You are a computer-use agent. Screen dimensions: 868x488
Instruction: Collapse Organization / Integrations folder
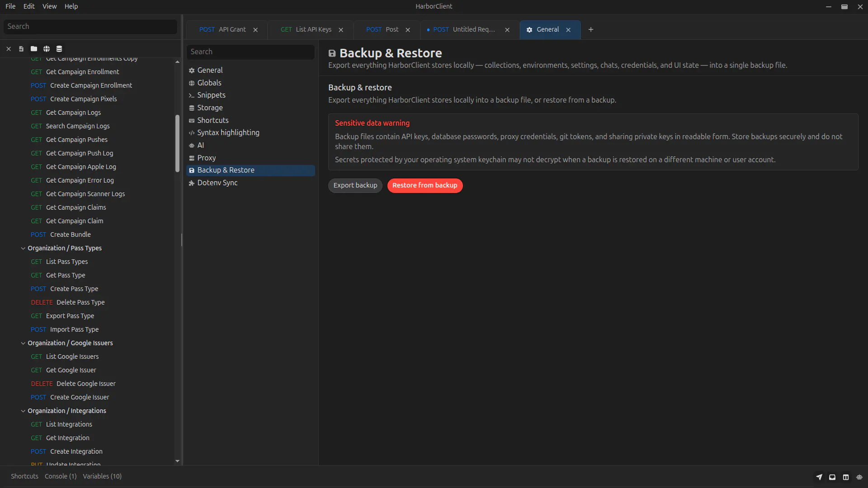tap(23, 411)
